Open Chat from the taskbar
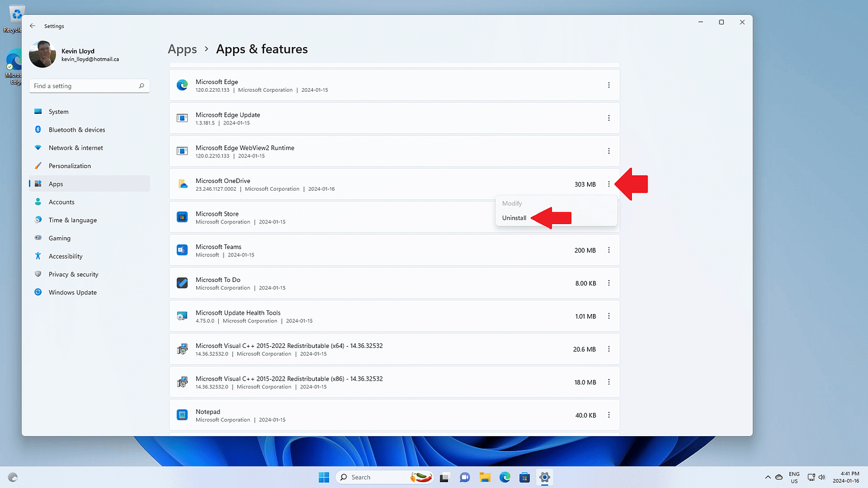This screenshot has height=488, width=868. pos(464,477)
